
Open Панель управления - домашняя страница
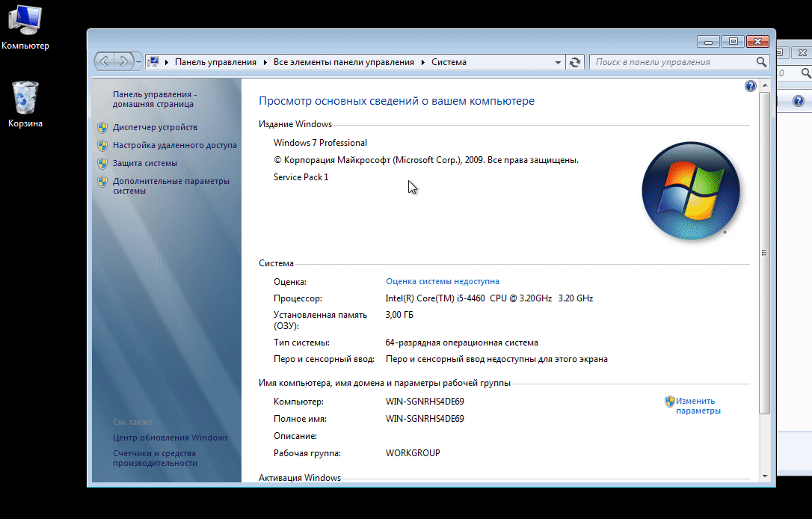pyautogui.click(x=155, y=99)
